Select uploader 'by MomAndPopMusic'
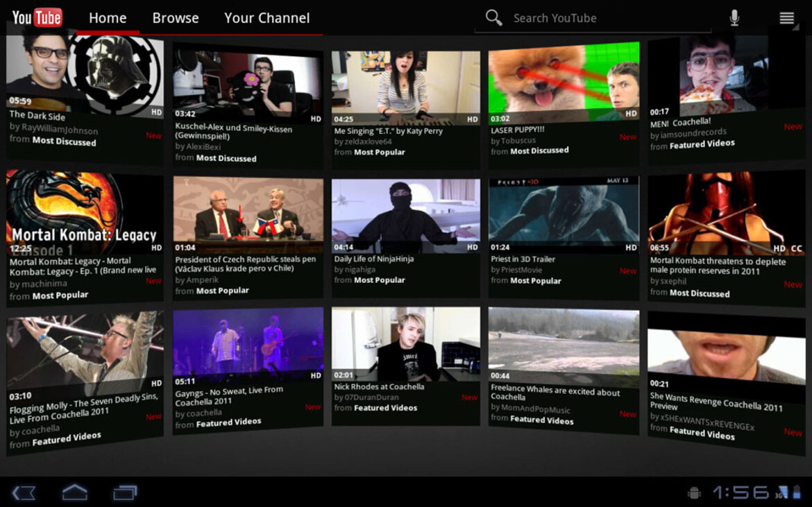 (530, 409)
